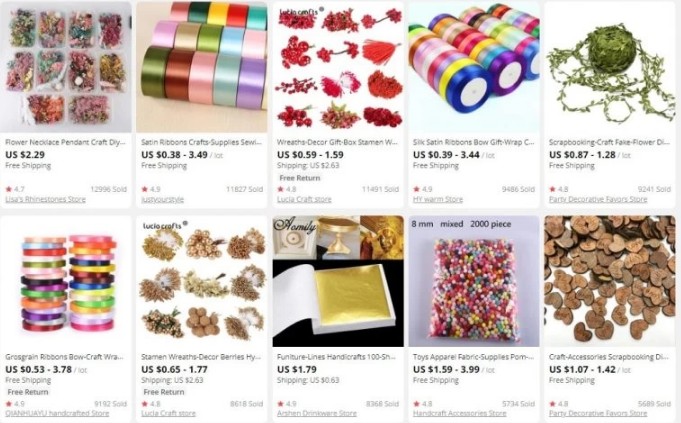
Task: View the pom-pom balls bag image
Action: (474, 281)
